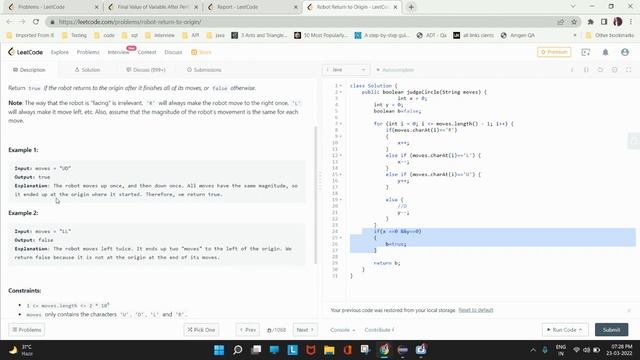Expand the Console panel
Image resolution: width=640 pixels, height=360 pixels.
pos(342,330)
